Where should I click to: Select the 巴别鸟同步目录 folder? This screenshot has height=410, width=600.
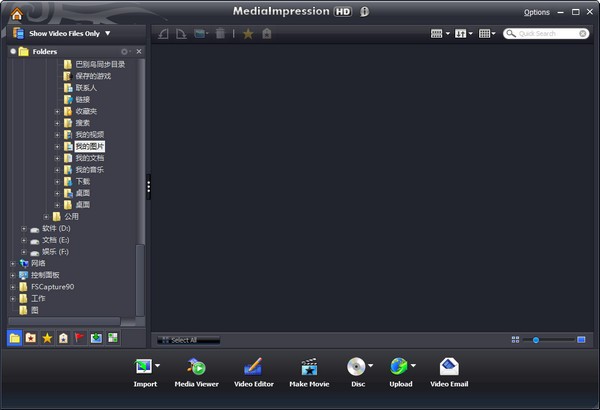[100, 64]
